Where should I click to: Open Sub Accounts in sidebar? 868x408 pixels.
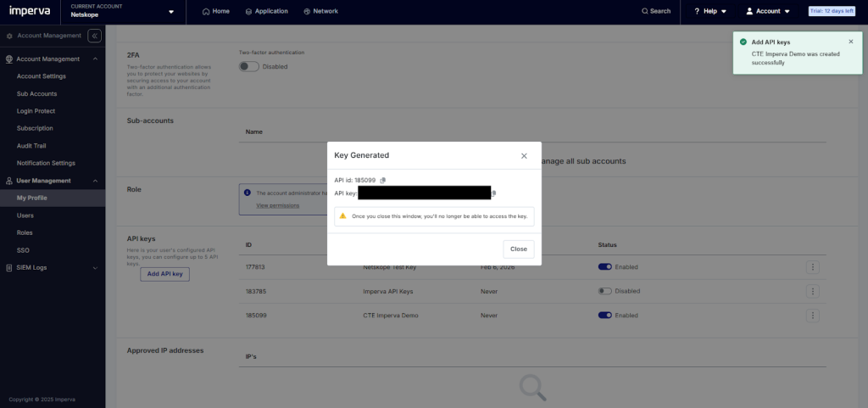36,94
